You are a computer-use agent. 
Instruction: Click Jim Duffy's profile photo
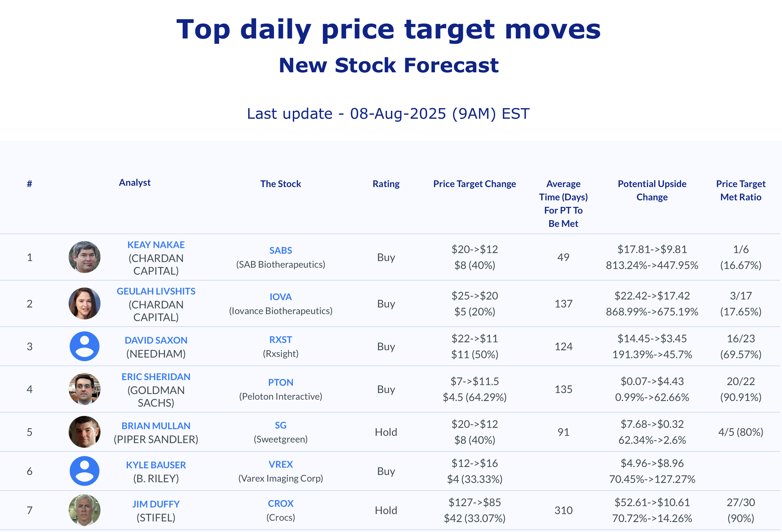[85, 510]
